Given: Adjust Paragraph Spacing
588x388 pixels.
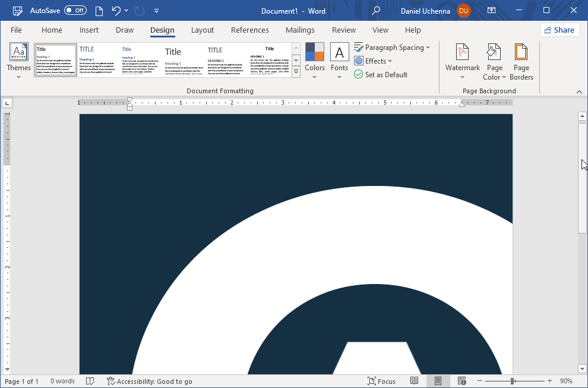Looking at the screenshot, I should pos(392,47).
